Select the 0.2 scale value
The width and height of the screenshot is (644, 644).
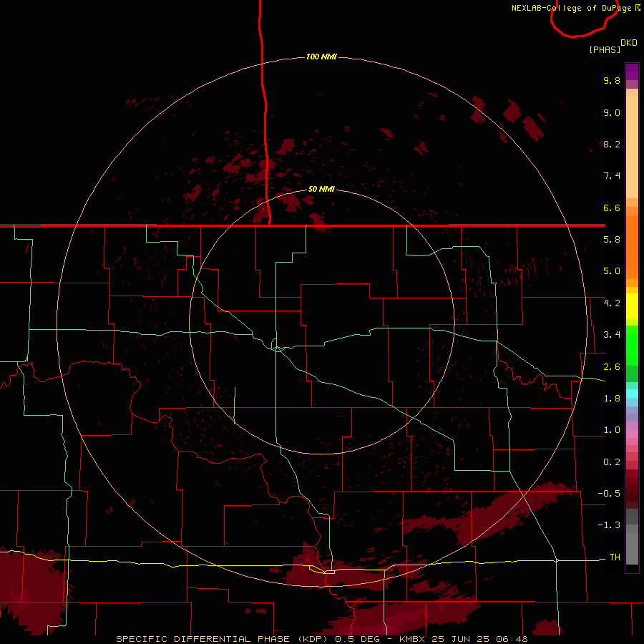[x=612, y=462]
